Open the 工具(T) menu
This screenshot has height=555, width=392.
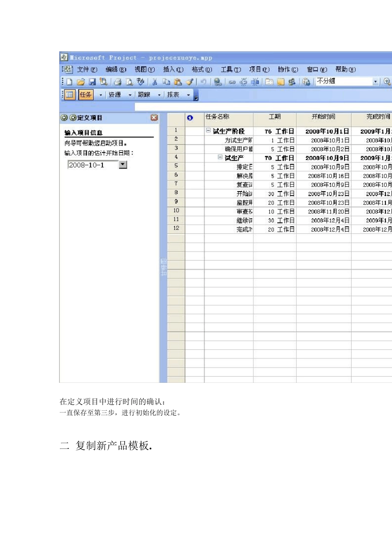point(231,69)
